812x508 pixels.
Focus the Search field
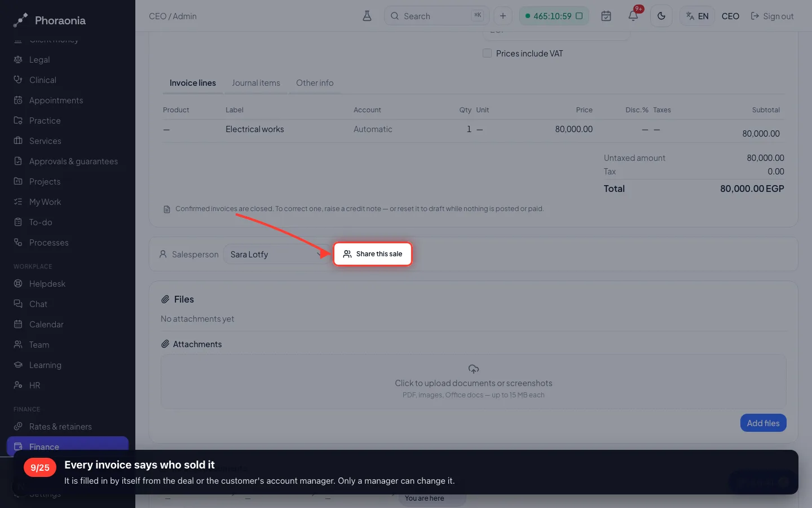pos(437,16)
